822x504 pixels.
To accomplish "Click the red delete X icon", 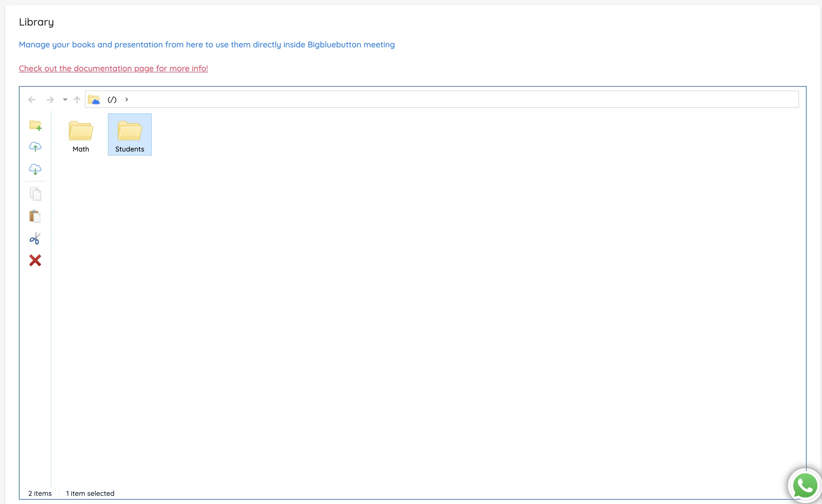I will [x=35, y=261].
